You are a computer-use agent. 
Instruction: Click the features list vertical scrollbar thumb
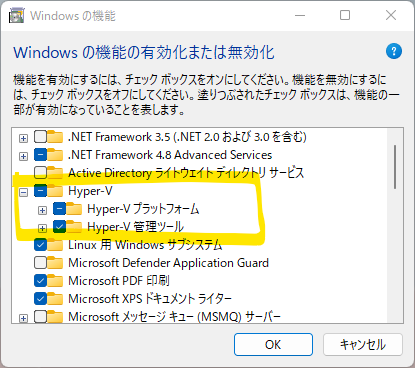(x=395, y=167)
